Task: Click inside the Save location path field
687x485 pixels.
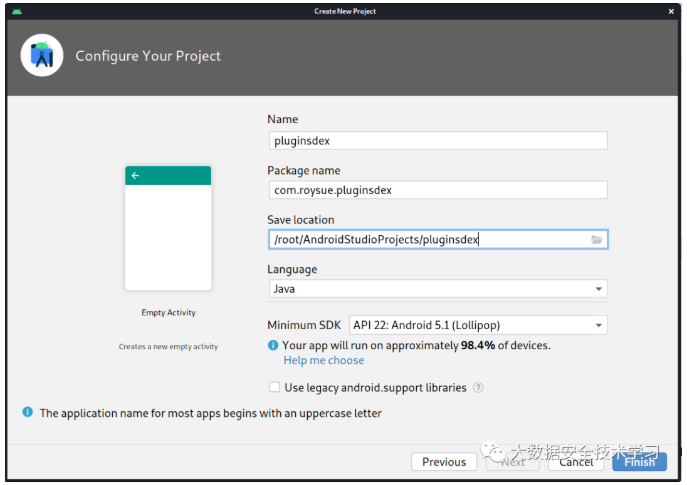Action: click(x=427, y=240)
